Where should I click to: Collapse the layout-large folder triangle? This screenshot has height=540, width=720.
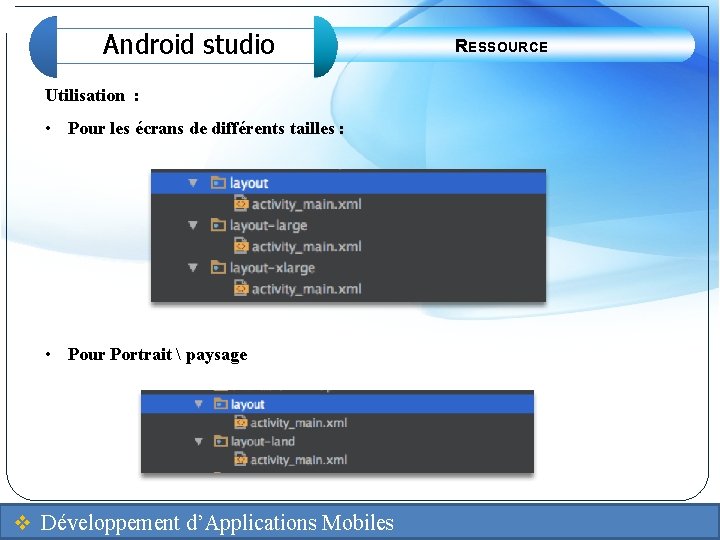click(x=193, y=225)
